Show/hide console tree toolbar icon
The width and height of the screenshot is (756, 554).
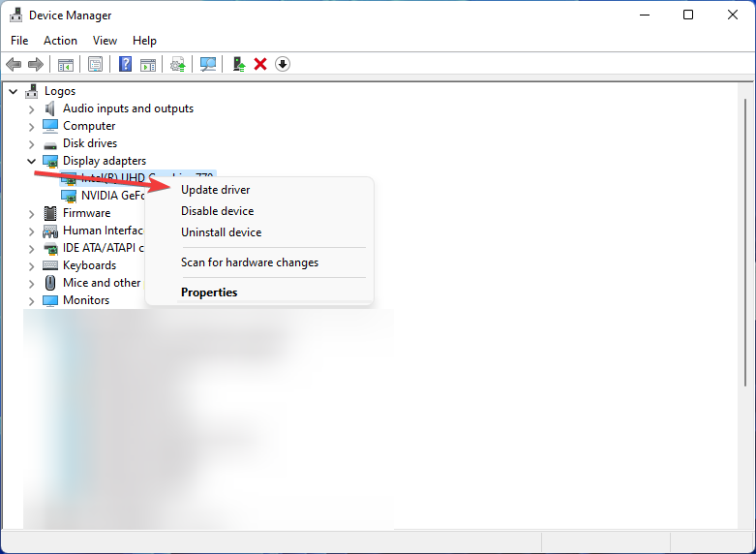[x=66, y=64]
